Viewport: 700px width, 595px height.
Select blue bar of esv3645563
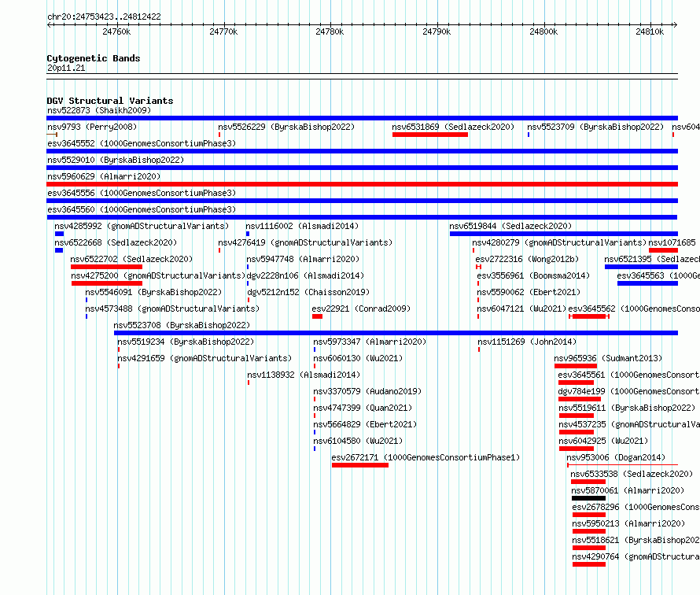pos(647,283)
